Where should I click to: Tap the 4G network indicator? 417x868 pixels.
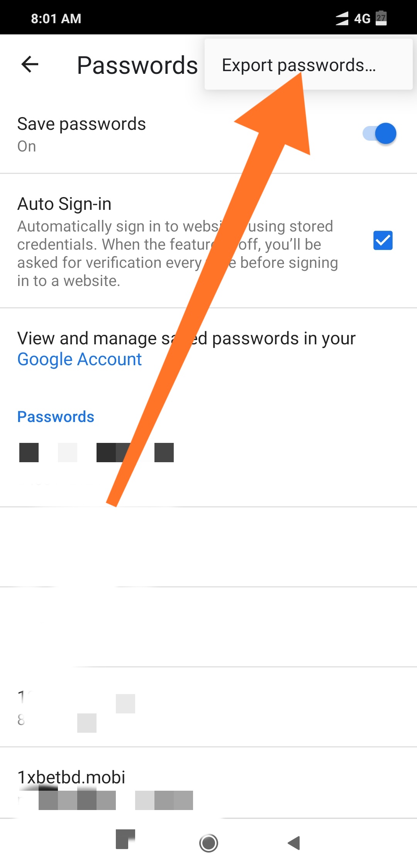coord(362,19)
